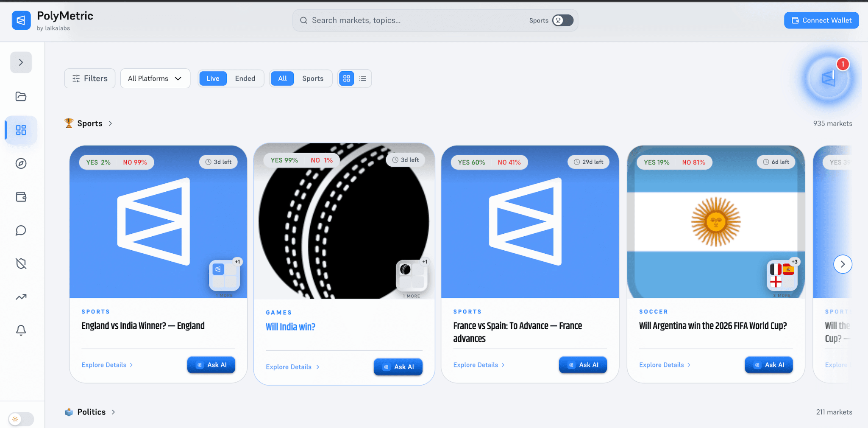Open the trending chart icon in sidebar

click(x=21, y=297)
